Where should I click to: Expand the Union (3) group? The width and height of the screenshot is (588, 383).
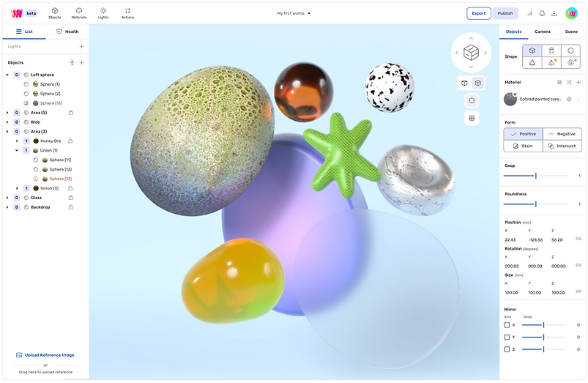(17, 188)
